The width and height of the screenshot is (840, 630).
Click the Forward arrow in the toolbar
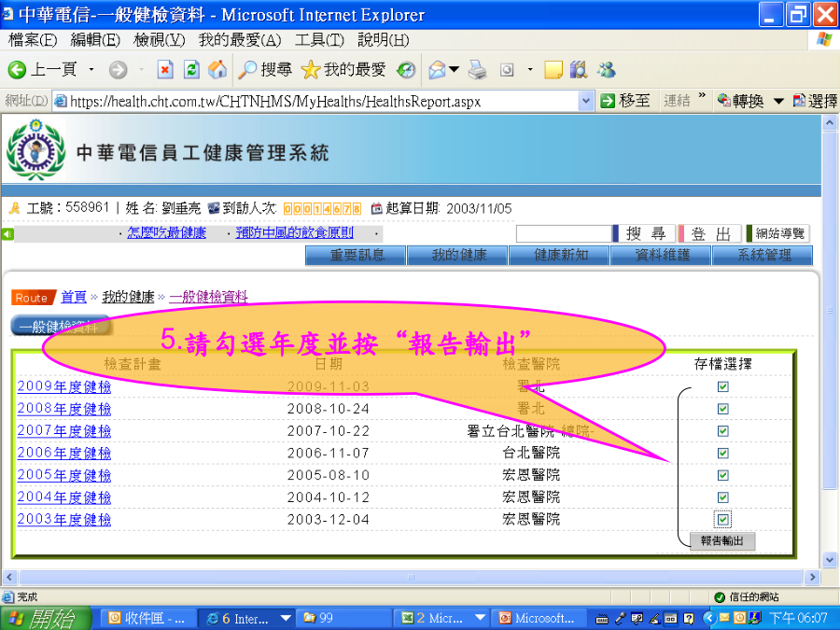pyautogui.click(x=118, y=70)
